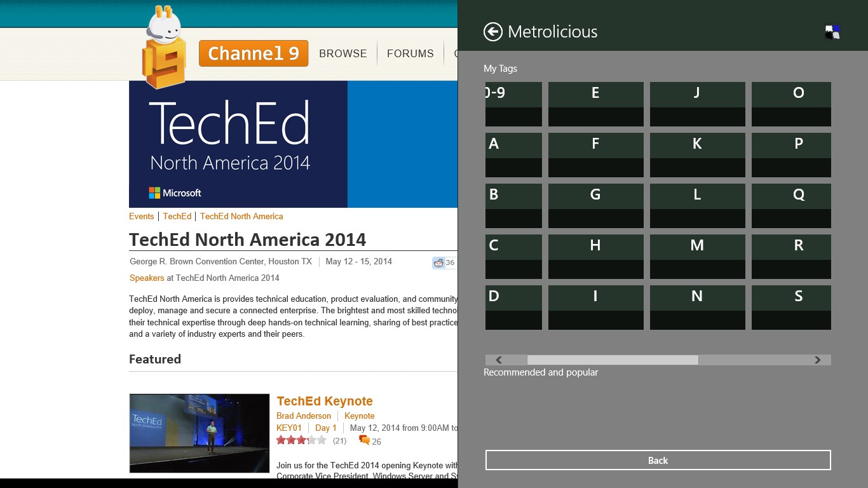Choose the G tag tile
Screen dimensions: 868x488
pos(596,206)
